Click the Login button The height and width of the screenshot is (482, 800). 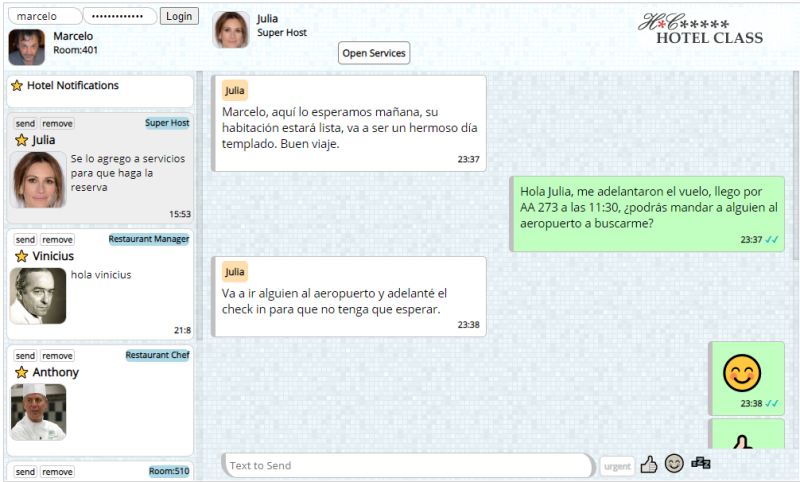[x=179, y=16]
